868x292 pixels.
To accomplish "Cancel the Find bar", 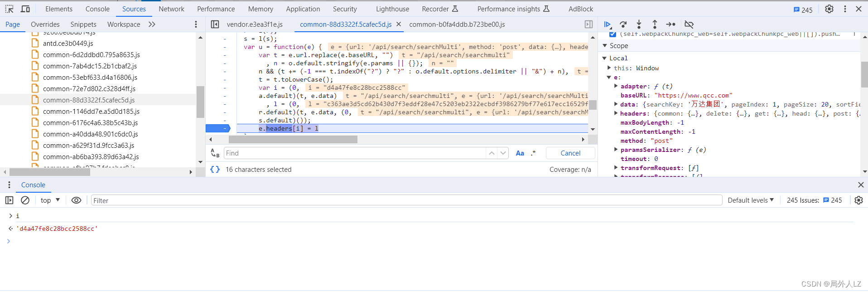I will [570, 153].
